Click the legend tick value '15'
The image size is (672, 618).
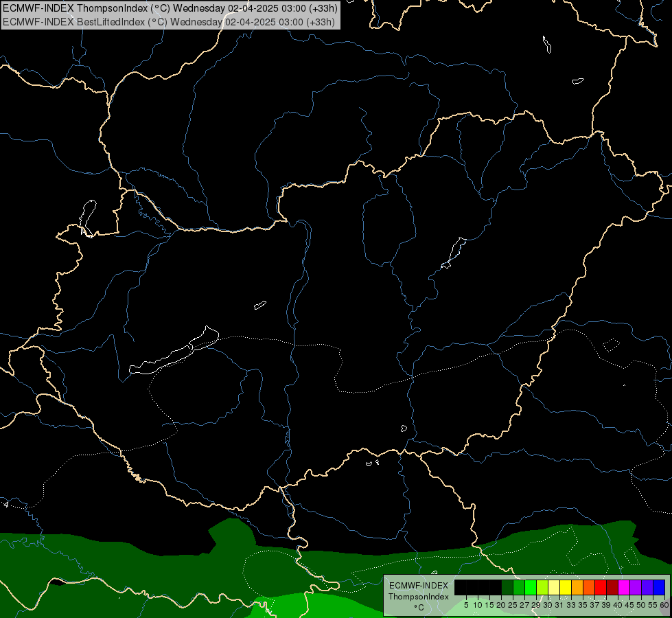489,605
